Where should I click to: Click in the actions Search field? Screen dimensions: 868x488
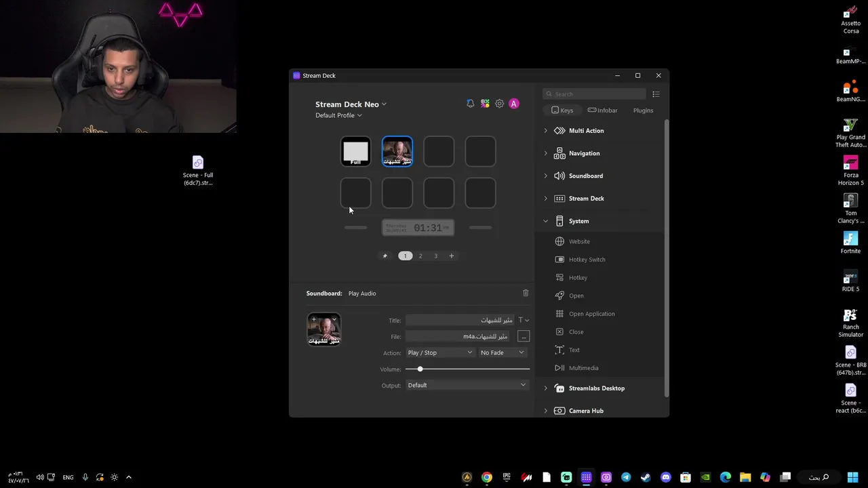[595, 94]
